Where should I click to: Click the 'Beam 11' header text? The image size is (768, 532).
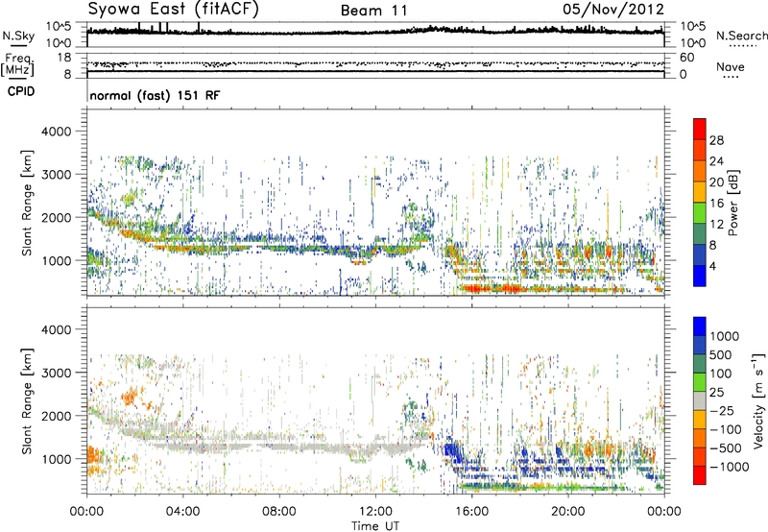pos(373,11)
